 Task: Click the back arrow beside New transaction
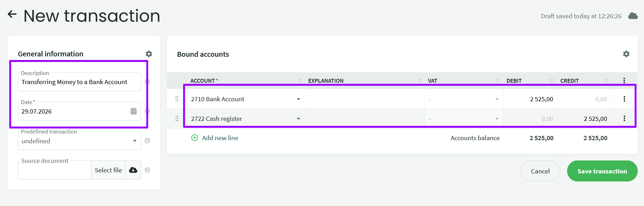12,14
